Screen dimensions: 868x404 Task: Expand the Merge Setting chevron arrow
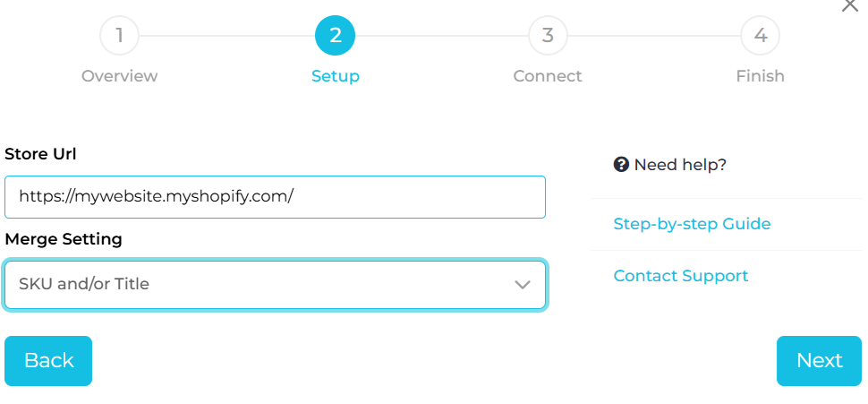[523, 285]
